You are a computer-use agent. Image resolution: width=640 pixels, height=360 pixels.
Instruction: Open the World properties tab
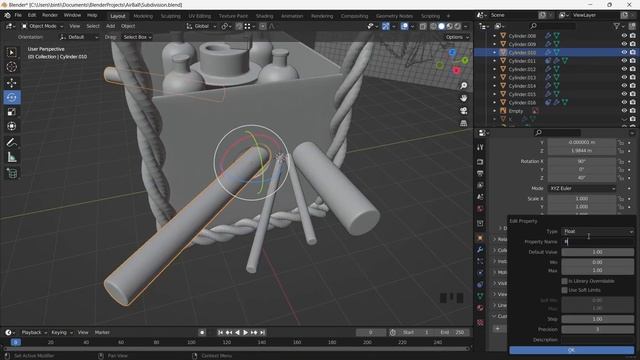(480, 209)
